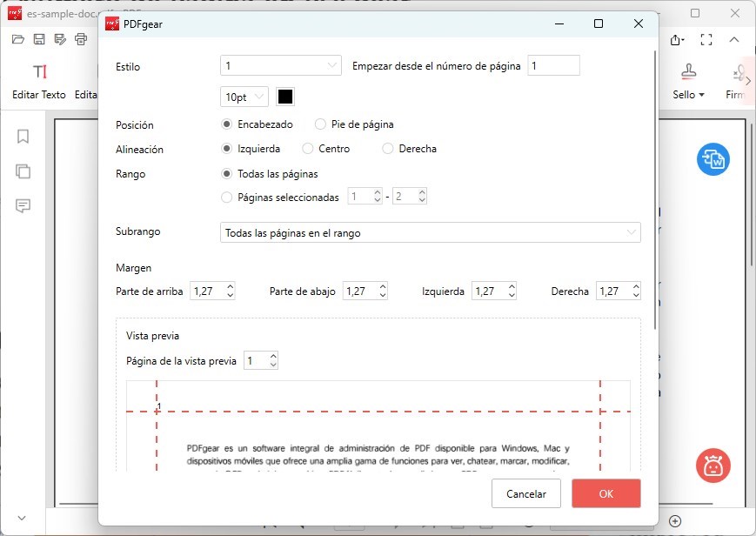Enter full screen mode icon
Viewport: 756px width, 536px height.
706,40
